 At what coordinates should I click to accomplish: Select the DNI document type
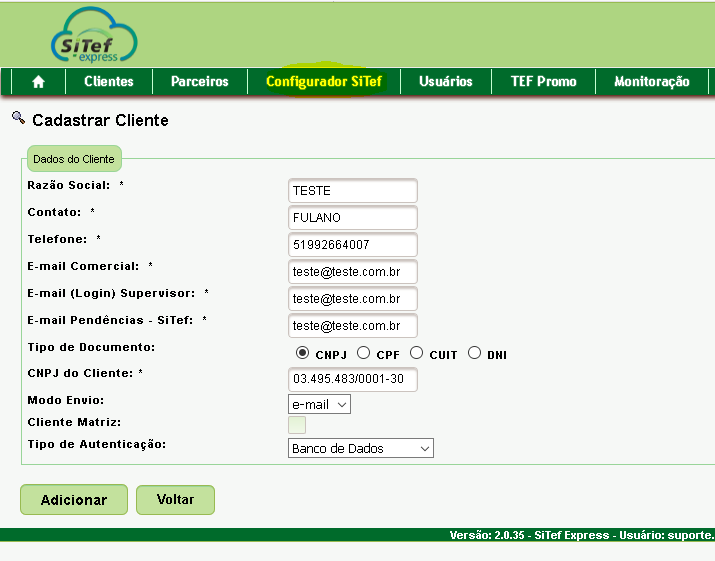(474, 353)
